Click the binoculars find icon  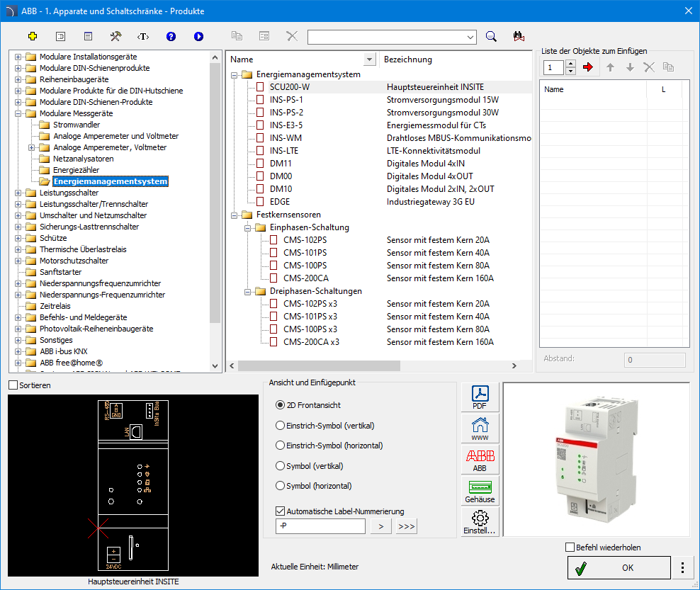point(519,37)
